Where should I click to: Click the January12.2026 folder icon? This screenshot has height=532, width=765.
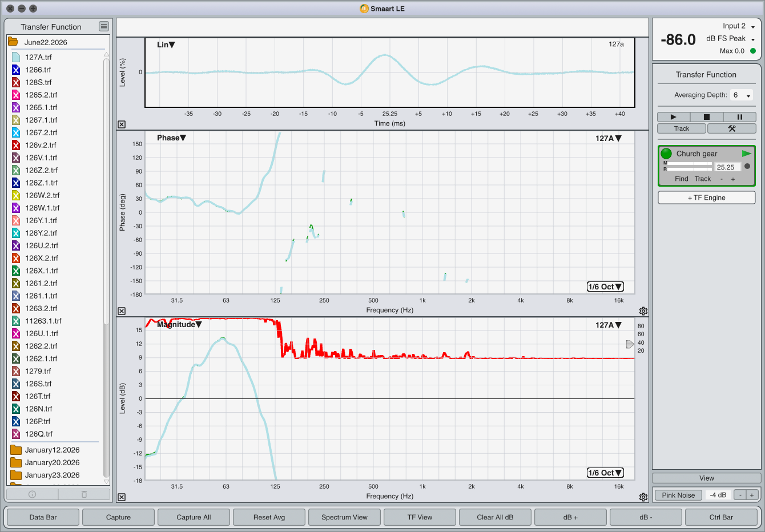[16, 450]
